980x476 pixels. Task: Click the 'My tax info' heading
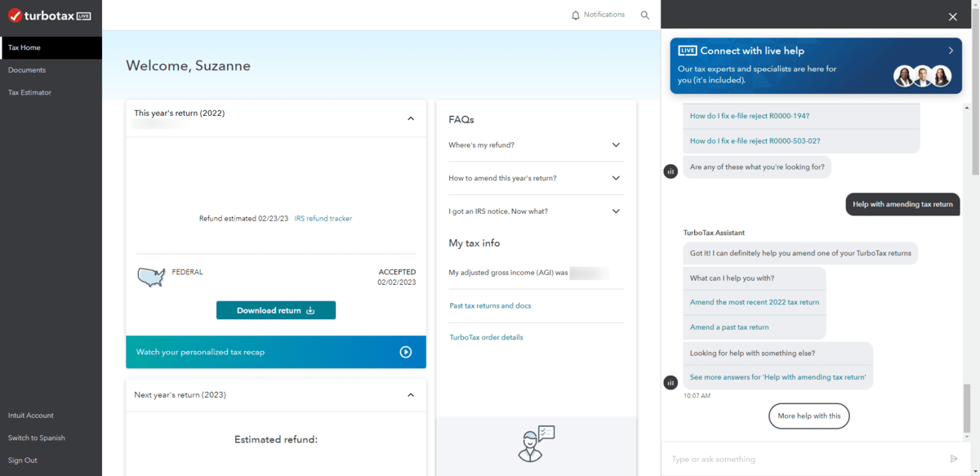[x=474, y=243]
